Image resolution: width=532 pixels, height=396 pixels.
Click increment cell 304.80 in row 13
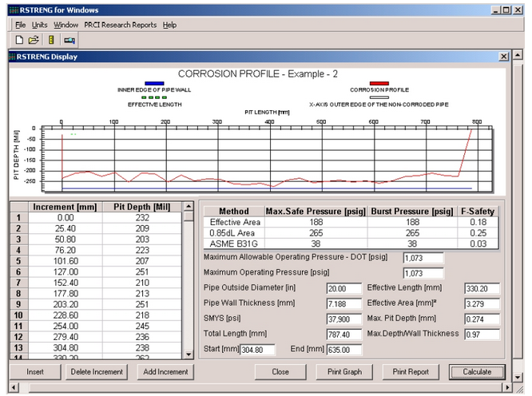[66, 348]
